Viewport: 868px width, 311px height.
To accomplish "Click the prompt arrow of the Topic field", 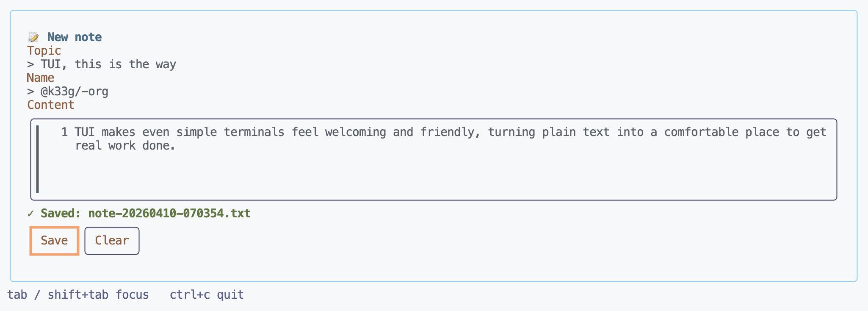I will [x=30, y=64].
